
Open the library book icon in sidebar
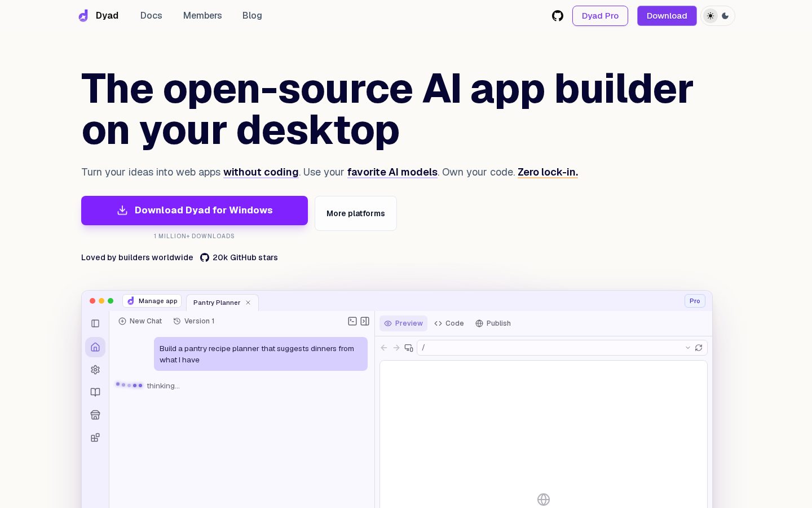click(x=95, y=392)
